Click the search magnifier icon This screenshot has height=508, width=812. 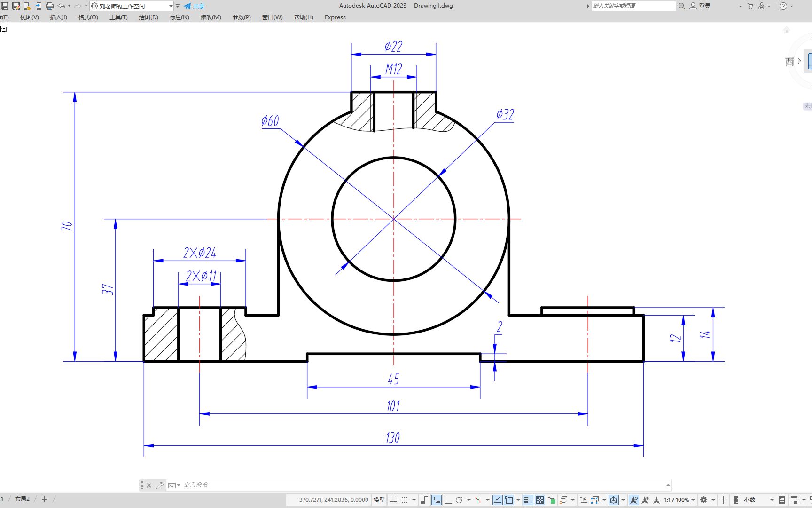coord(682,6)
